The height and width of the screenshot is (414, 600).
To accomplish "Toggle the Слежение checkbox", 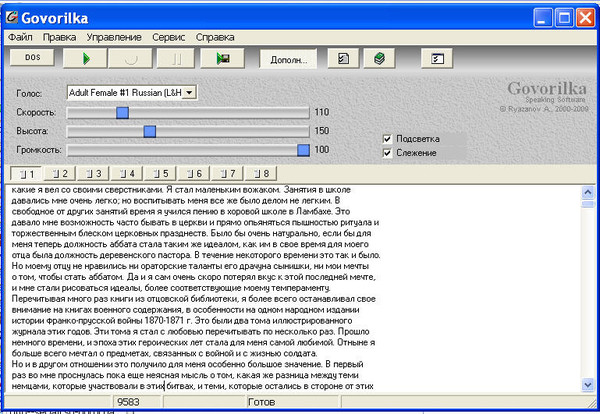I will point(387,152).
